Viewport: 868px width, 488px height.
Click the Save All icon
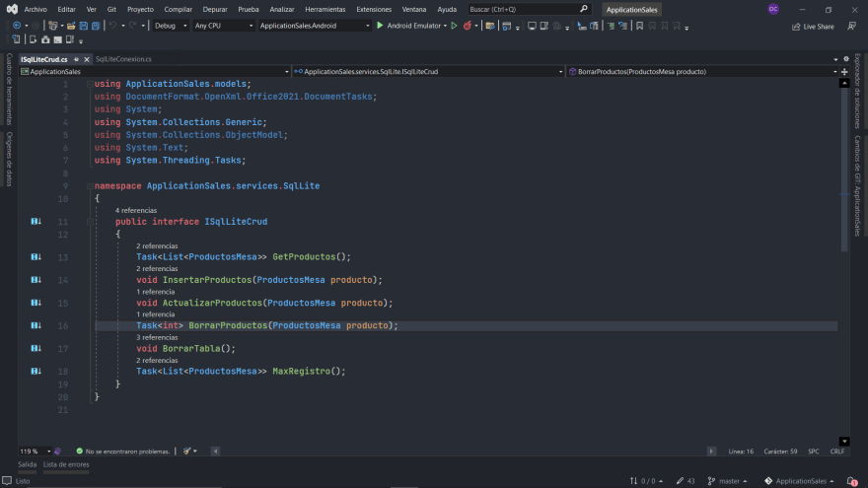pos(96,26)
